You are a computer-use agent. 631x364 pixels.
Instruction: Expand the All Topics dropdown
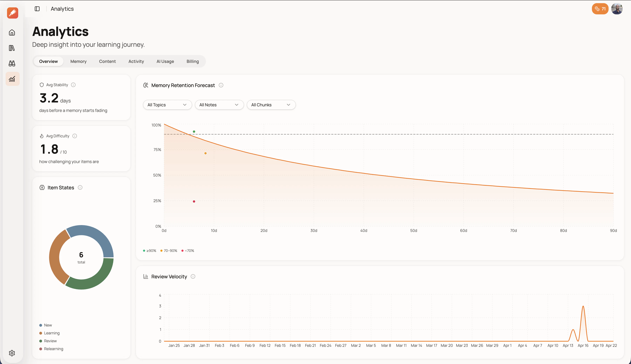point(167,105)
